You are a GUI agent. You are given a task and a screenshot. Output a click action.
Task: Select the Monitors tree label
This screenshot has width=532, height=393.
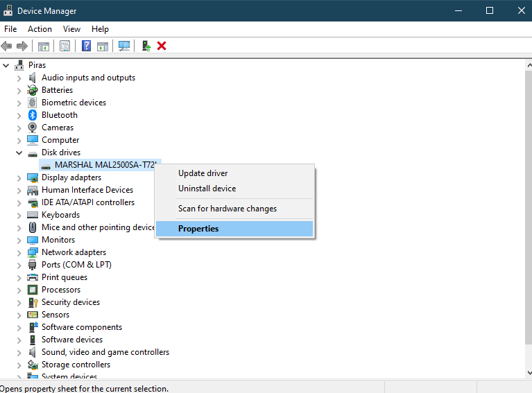point(58,240)
